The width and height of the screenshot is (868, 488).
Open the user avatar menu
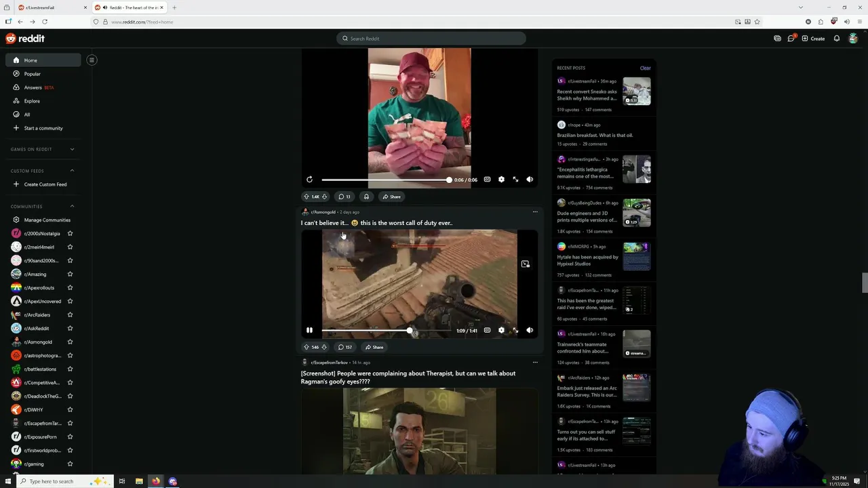[x=853, y=39]
